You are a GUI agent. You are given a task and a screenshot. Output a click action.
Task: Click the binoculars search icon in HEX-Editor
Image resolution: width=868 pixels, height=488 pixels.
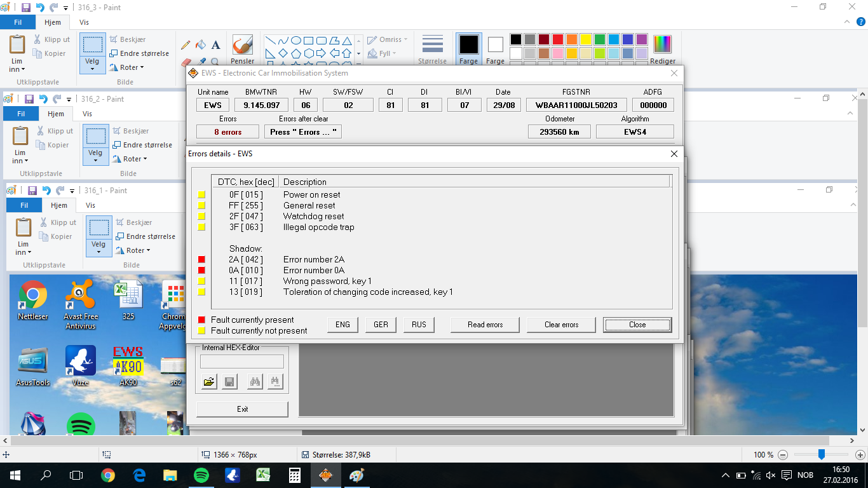coord(255,382)
